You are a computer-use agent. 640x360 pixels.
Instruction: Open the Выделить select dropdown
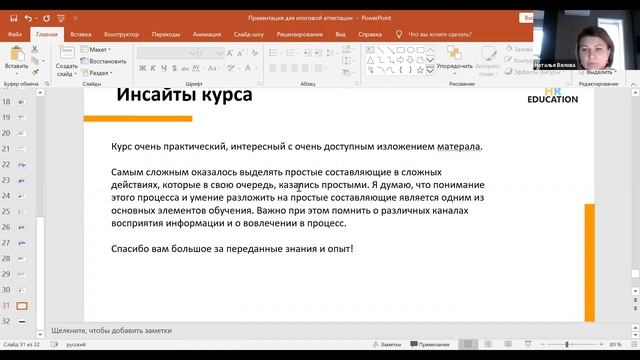[x=598, y=72]
